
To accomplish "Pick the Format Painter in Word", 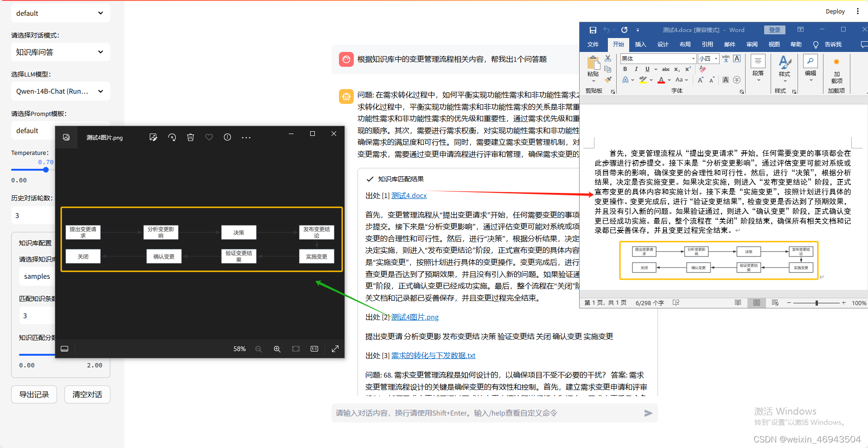I will pos(608,79).
